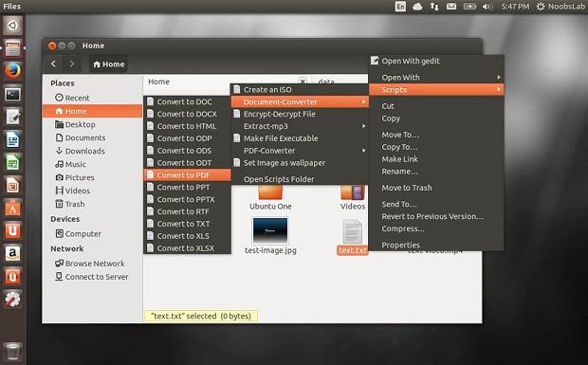This screenshot has width=588, height=365.
Task: Open the System Settings launcher icon
Action: tap(12, 299)
